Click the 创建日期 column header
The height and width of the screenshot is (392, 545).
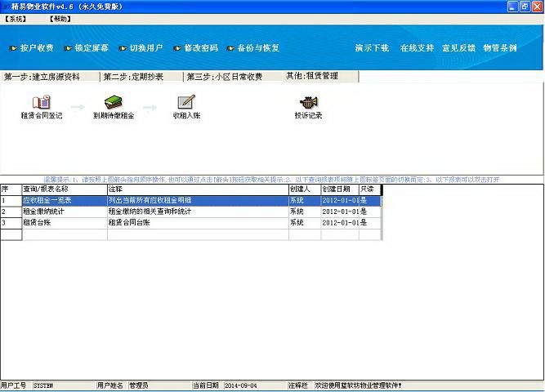click(x=340, y=189)
